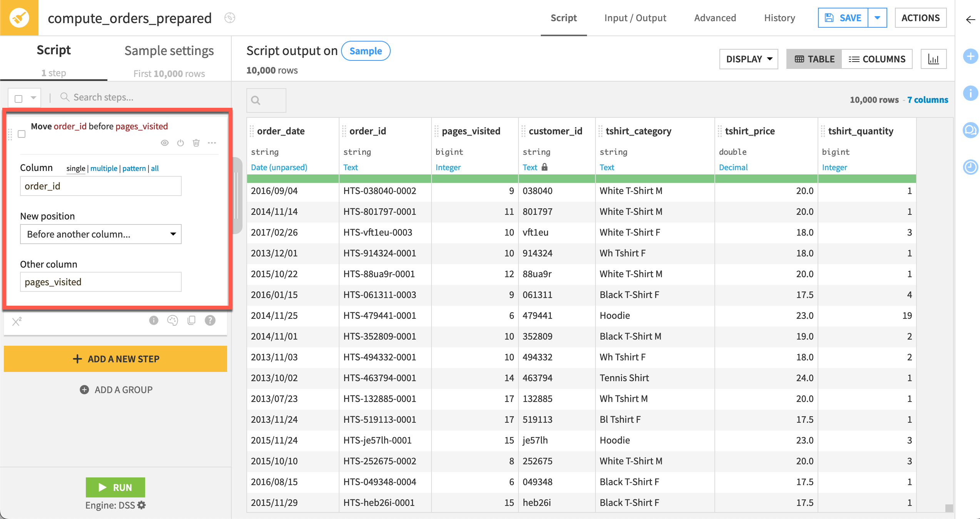The width and height of the screenshot is (980, 519).
Task: Switch to COLUMNS view
Action: (x=877, y=59)
